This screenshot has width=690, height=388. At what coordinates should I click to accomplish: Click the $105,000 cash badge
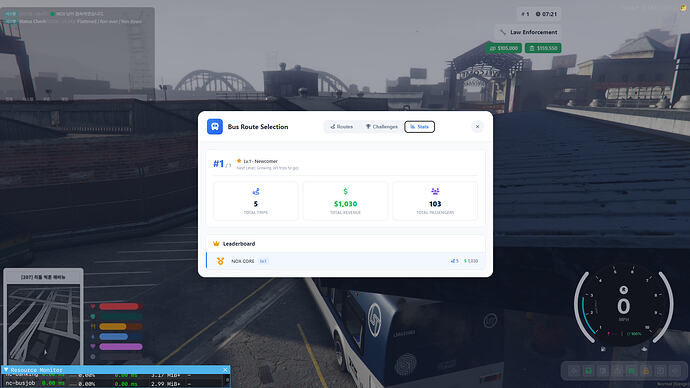point(504,48)
